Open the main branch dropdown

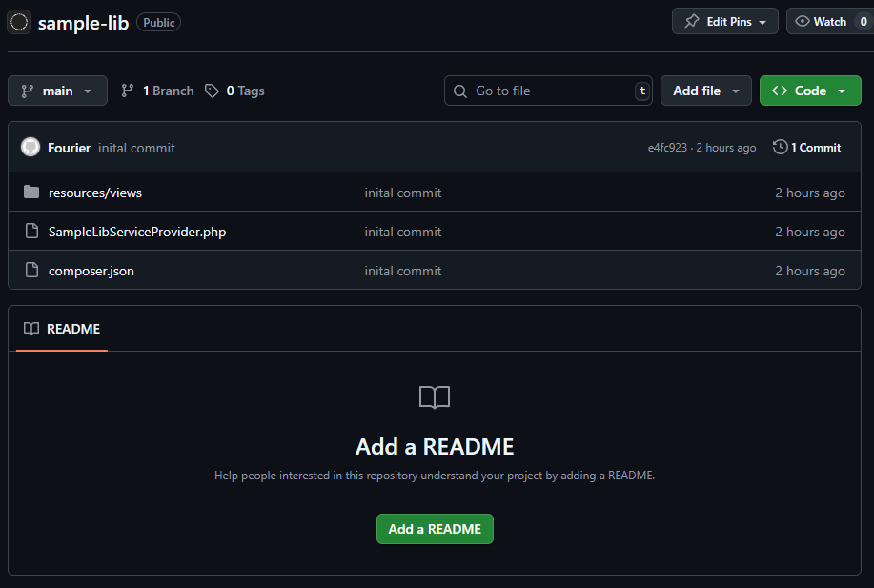pos(57,91)
